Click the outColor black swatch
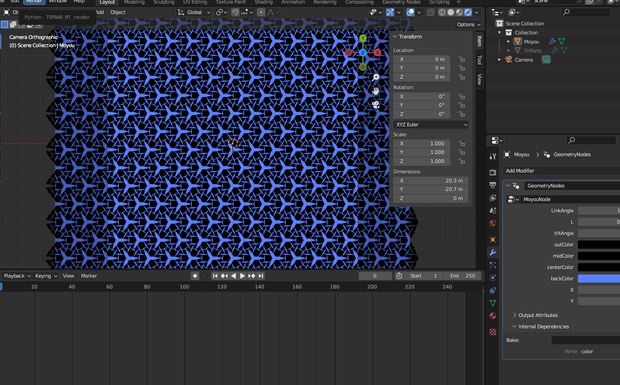 click(599, 245)
